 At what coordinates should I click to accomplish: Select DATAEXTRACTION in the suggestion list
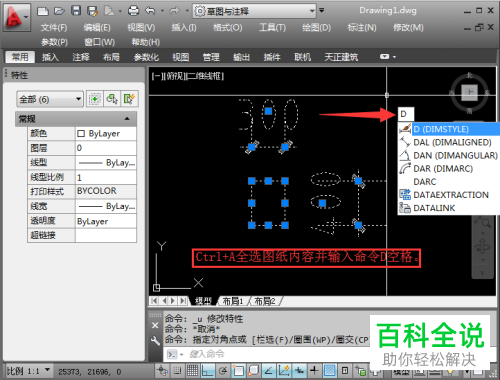coord(449,195)
